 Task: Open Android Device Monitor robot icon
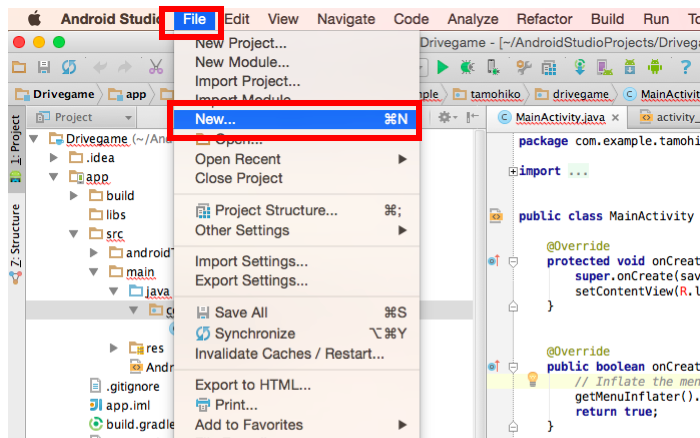(x=654, y=67)
